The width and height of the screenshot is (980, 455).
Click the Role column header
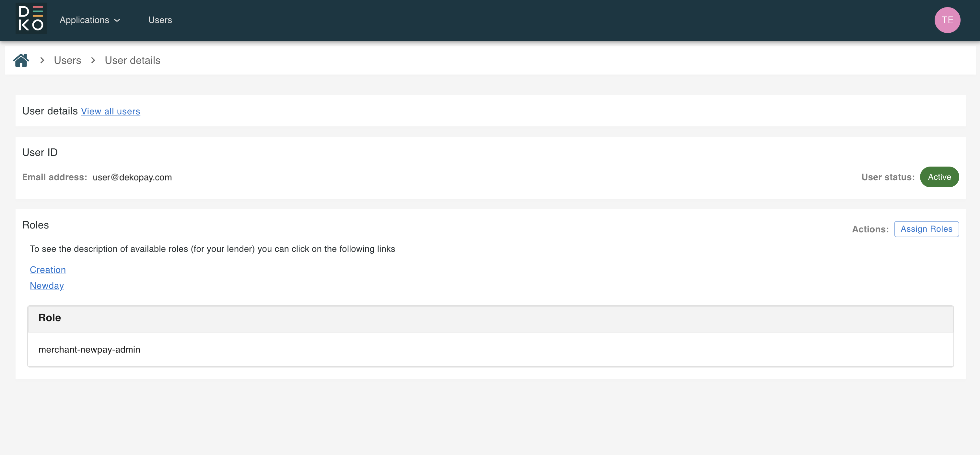[50, 318]
